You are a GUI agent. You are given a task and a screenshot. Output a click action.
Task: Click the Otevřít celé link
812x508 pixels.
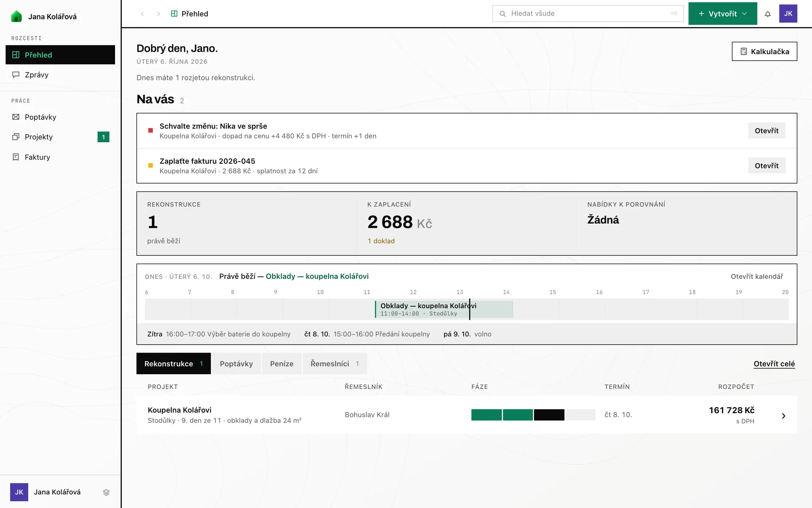(x=774, y=364)
